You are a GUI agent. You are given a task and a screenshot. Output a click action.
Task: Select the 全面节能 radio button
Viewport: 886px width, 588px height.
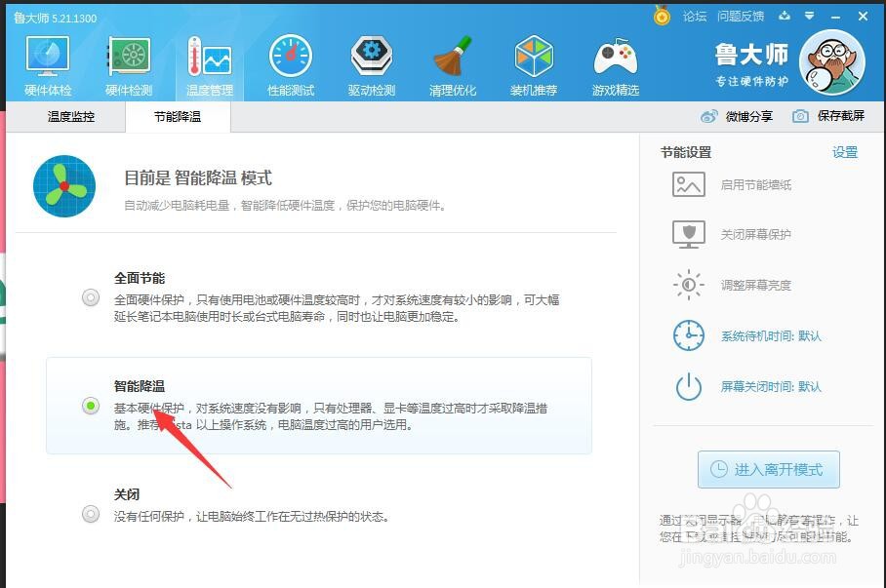(91, 297)
